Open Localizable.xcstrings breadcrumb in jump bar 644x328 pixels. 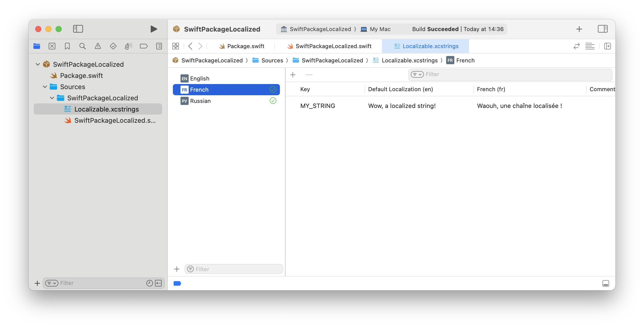[405, 60]
